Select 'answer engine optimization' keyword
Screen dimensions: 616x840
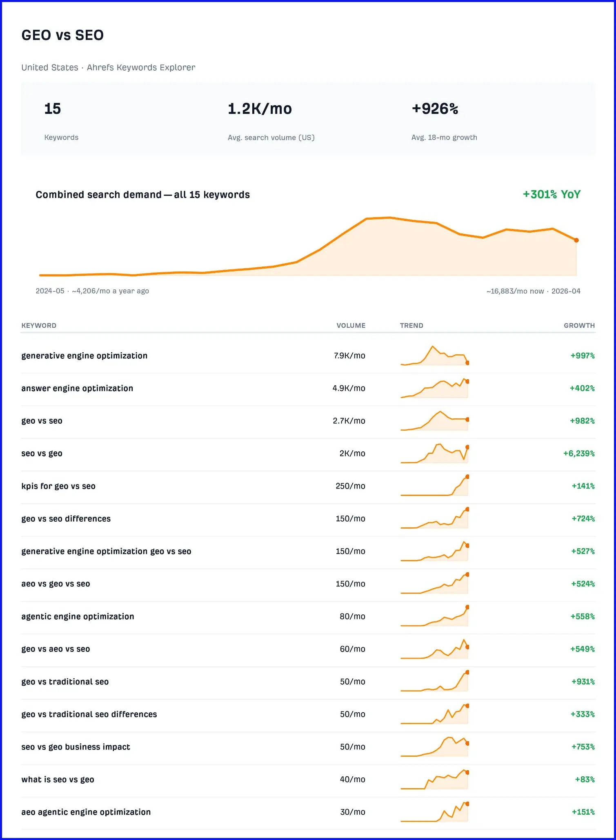point(77,388)
